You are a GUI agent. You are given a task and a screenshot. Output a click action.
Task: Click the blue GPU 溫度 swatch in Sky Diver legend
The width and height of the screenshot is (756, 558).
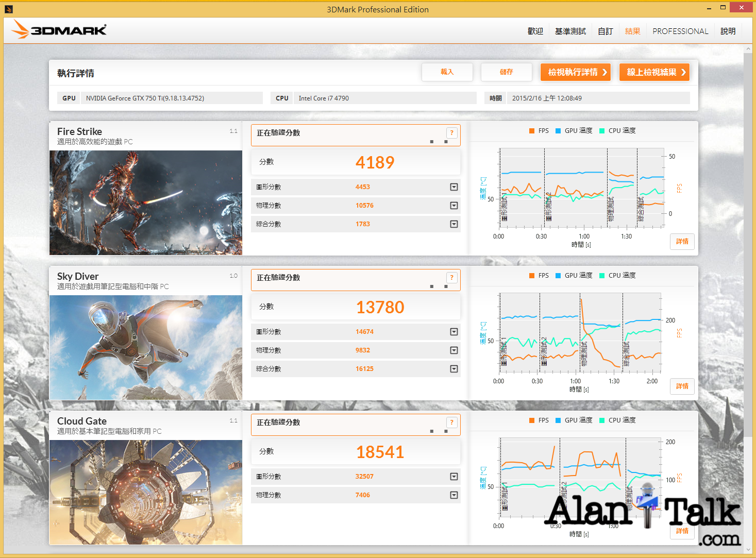558,276
